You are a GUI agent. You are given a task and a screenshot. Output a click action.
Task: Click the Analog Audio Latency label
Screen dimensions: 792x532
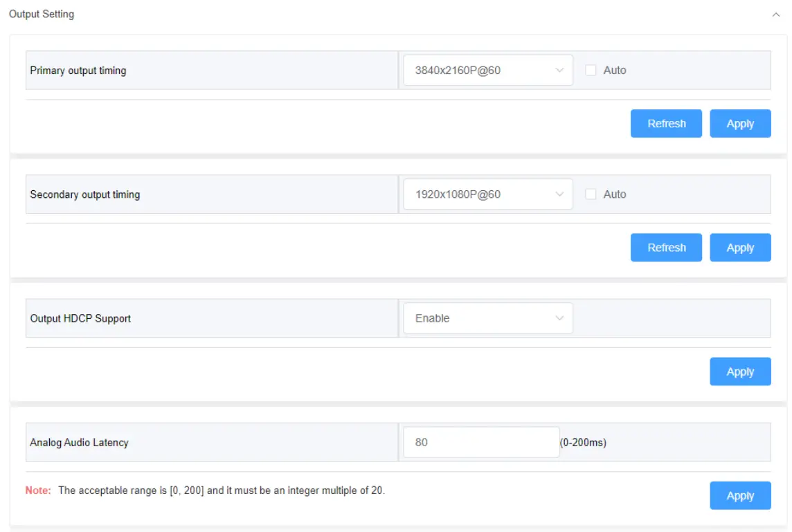(x=80, y=442)
